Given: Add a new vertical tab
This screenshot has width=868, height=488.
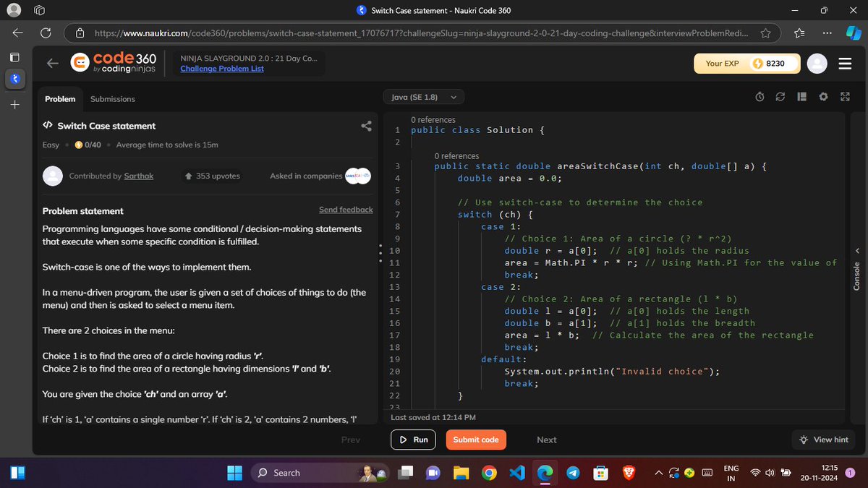Looking at the screenshot, I should [x=15, y=105].
